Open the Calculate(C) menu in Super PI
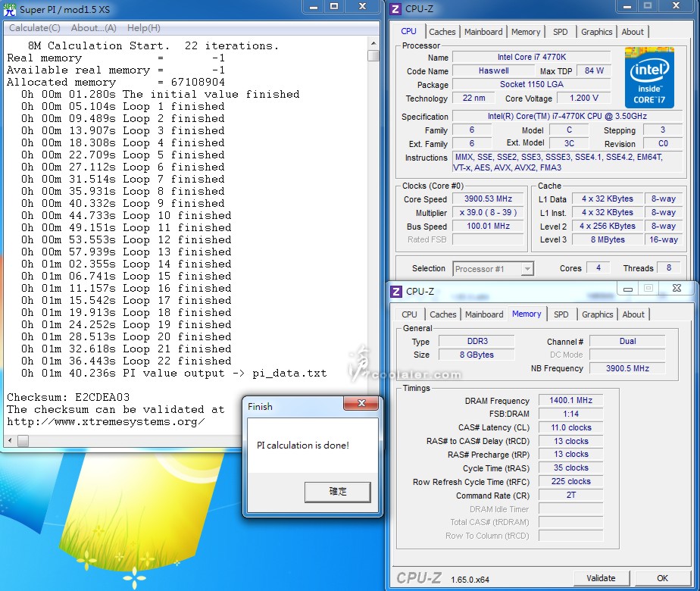 pos(35,28)
